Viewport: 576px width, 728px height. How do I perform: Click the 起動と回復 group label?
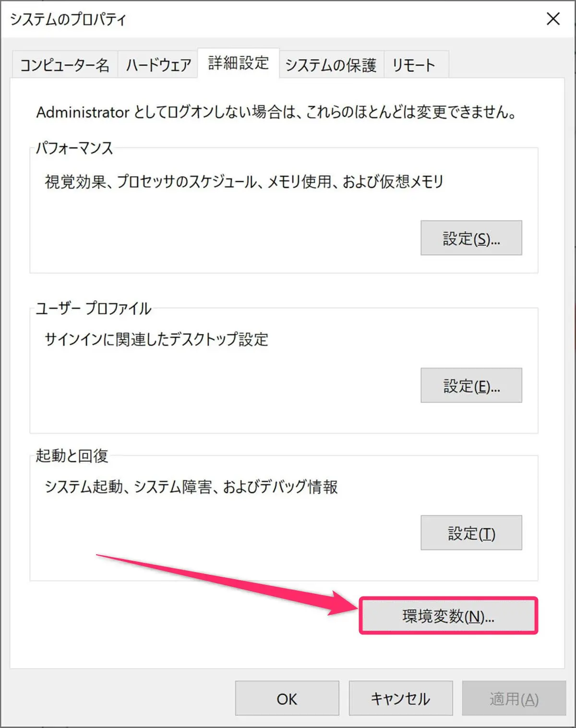[72, 455]
